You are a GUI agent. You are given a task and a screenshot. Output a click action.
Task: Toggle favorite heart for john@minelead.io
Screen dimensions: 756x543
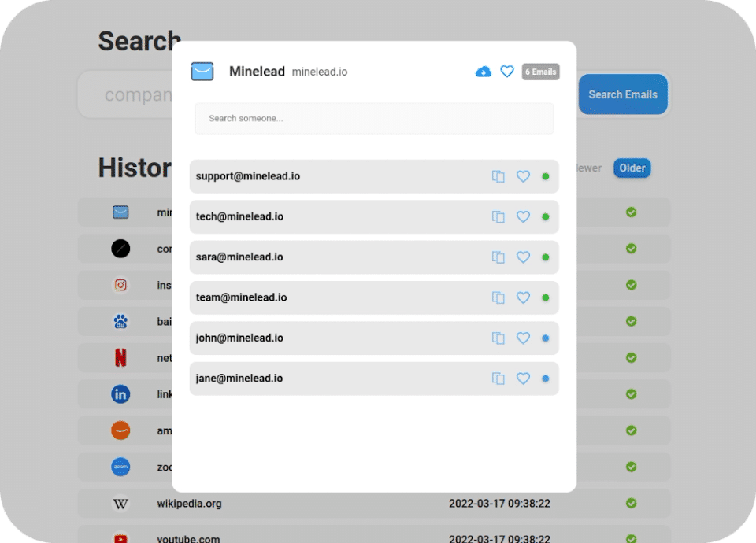(523, 338)
